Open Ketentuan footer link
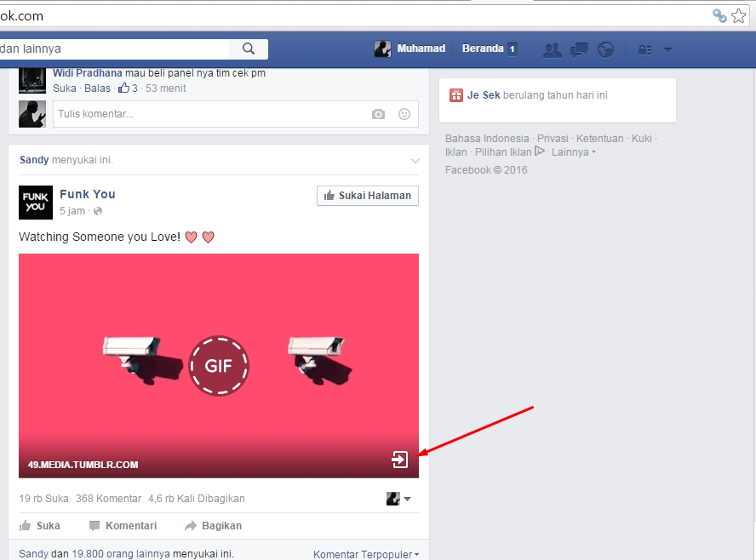The width and height of the screenshot is (756, 560). [x=600, y=139]
